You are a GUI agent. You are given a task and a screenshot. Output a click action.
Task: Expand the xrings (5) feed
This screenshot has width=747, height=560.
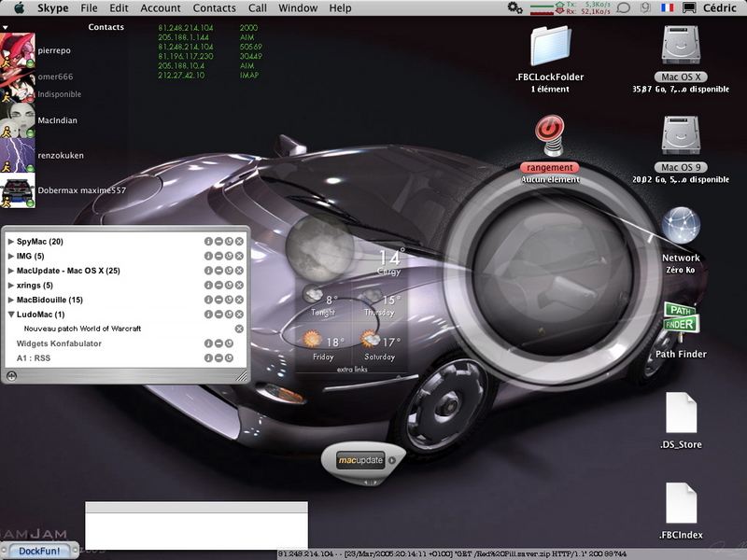click(x=10, y=286)
